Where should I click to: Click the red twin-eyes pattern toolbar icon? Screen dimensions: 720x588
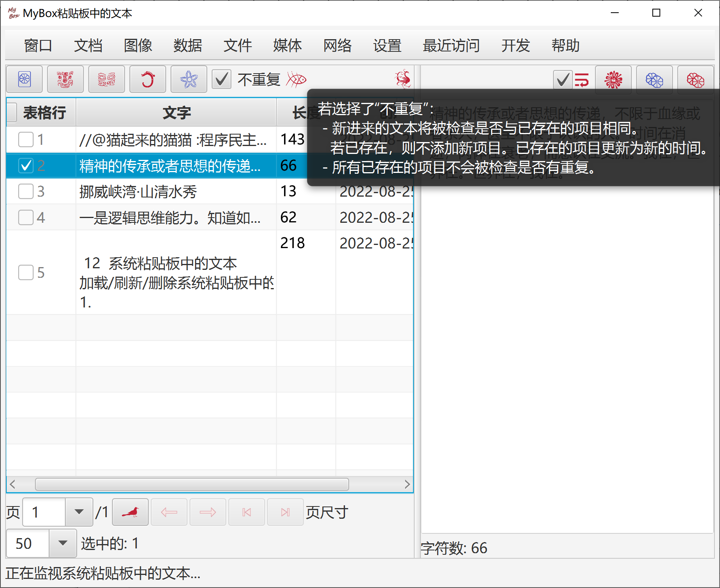click(106, 79)
